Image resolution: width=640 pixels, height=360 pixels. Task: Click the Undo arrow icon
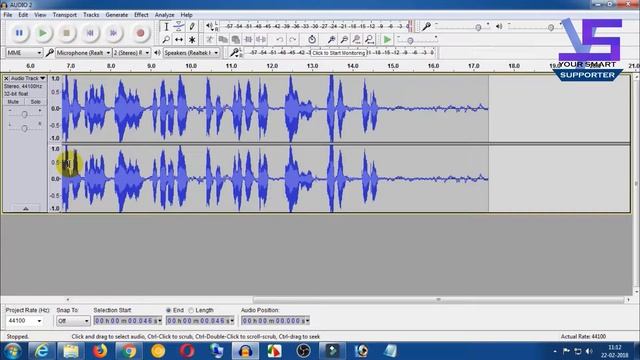coord(280,40)
